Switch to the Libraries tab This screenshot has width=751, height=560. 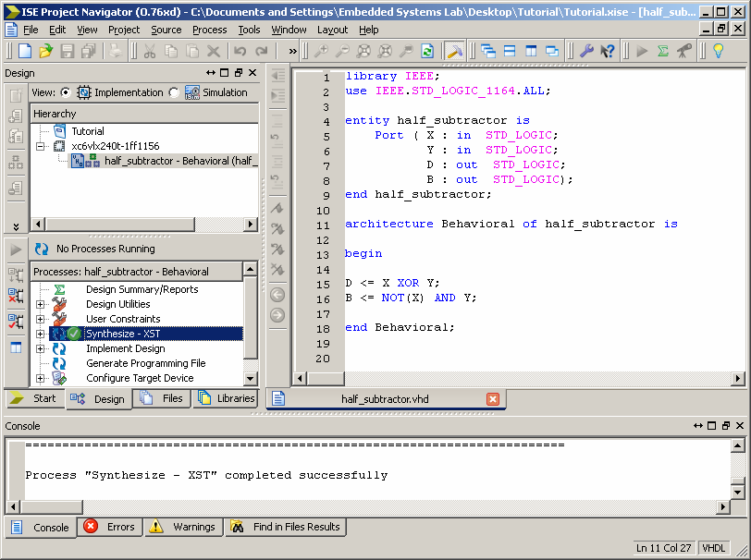pyautogui.click(x=226, y=399)
